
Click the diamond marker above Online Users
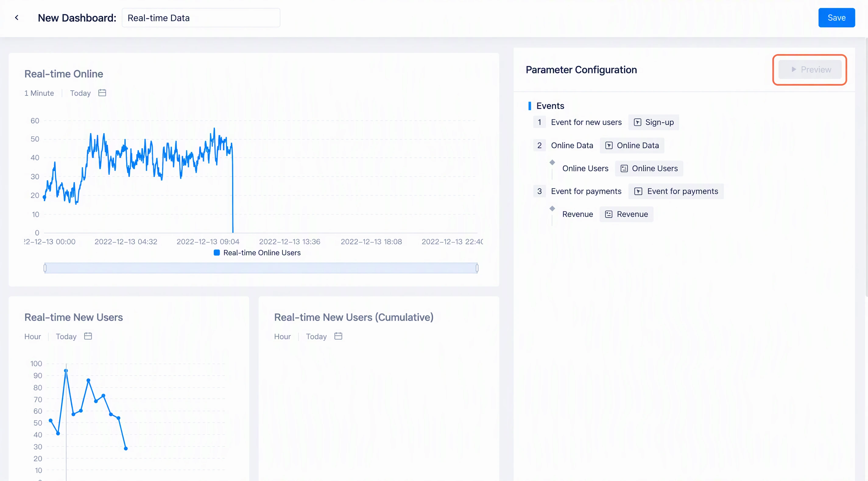(552, 162)
